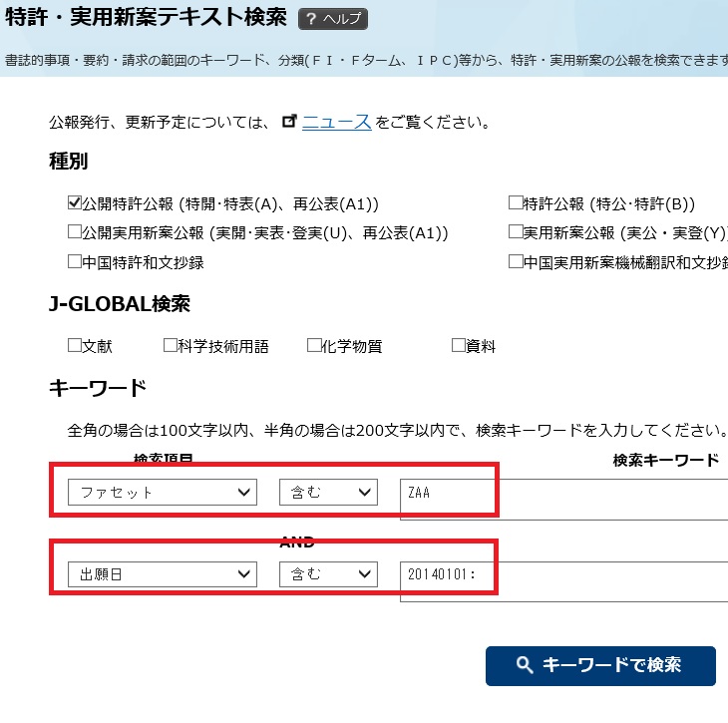This screenshot has width=728, height=723.
Task: Click the キーワードで検索 button
Action: click(x=600, y=666)
